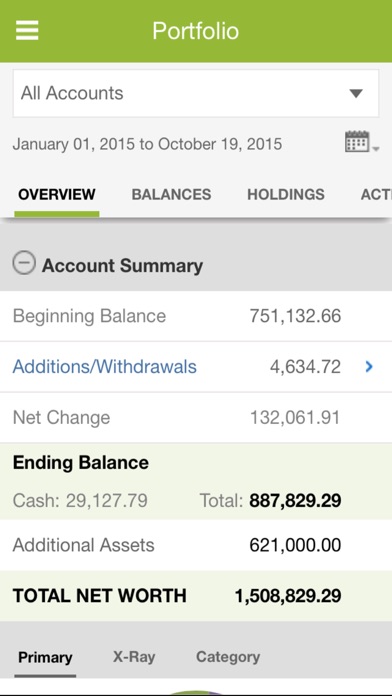The height and width of the screenshot is (696, 392).
Task: Switch to the HOLDINGS tab
Action: click(x=286, y=194)
